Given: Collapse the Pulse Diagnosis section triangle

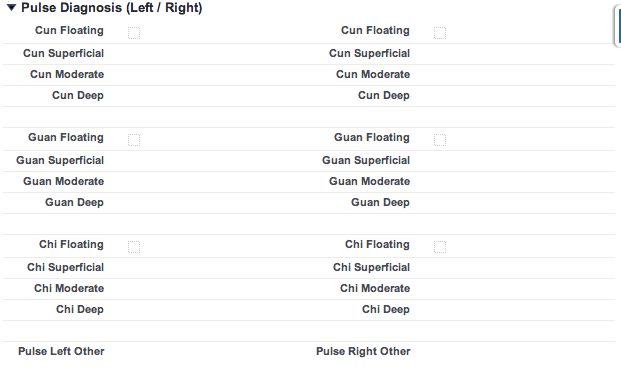Looking at the screenshot, I should point(11,8).
